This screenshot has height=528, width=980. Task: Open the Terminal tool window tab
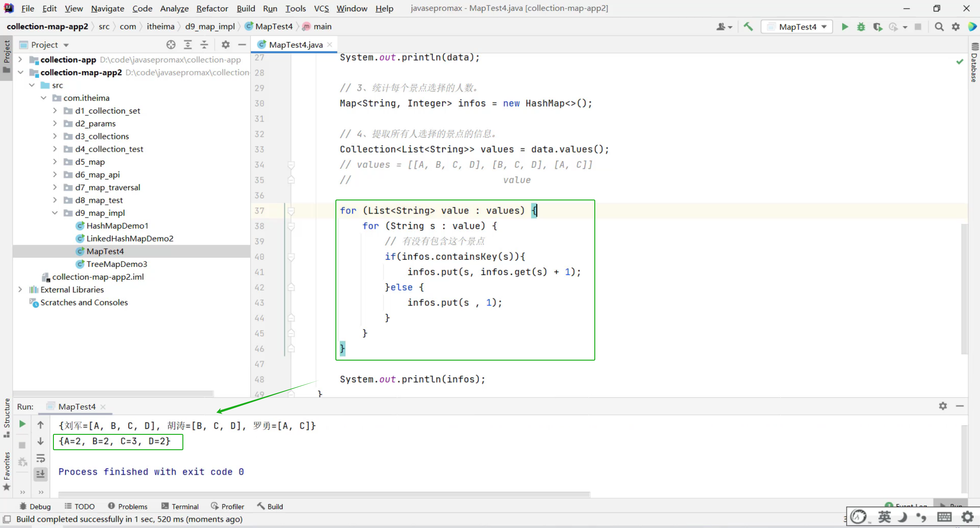click(180, 506)
